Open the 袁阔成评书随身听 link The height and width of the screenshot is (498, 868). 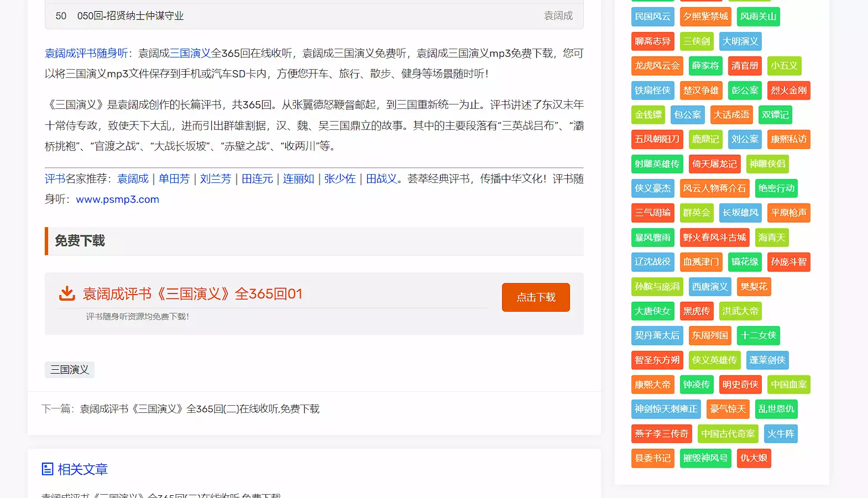[86, 54]
